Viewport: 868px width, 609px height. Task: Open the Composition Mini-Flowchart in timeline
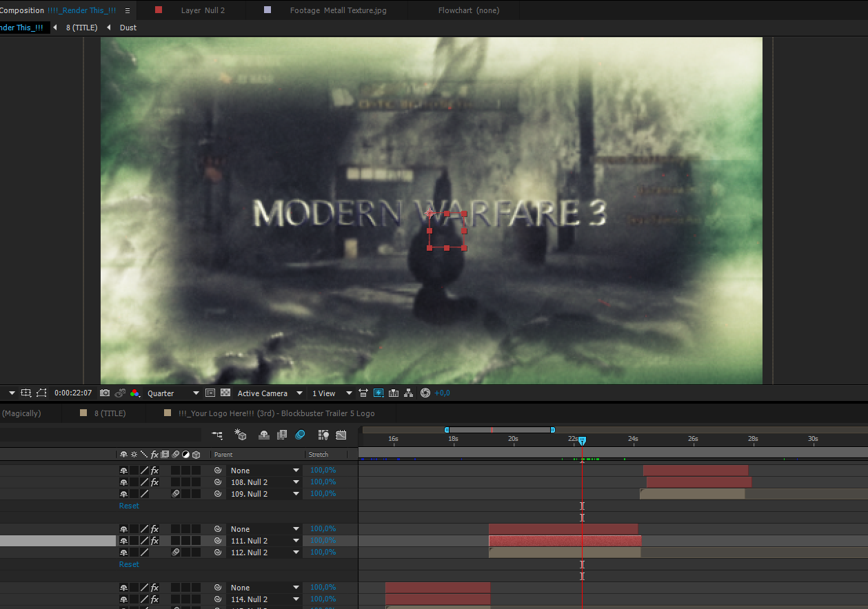pyautogui.click(x=218, y=435)
